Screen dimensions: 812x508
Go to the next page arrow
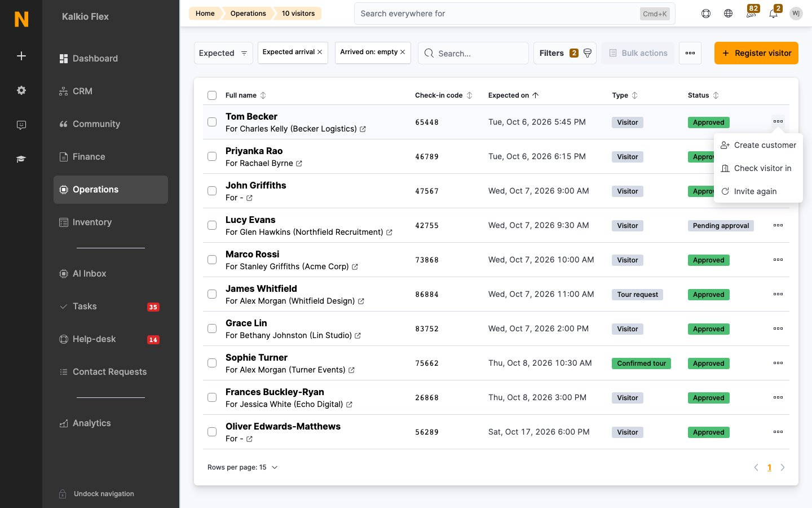click(x=783, y=467)
